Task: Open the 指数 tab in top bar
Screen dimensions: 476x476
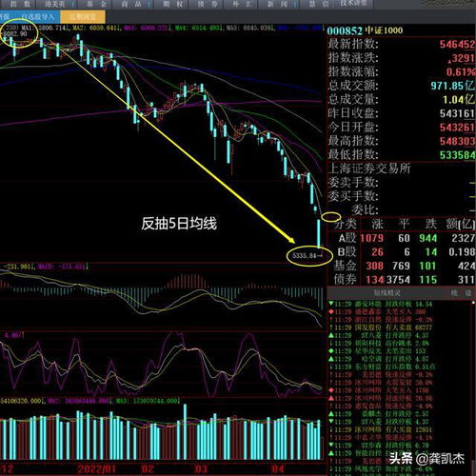Action: (x=20, y=4)
